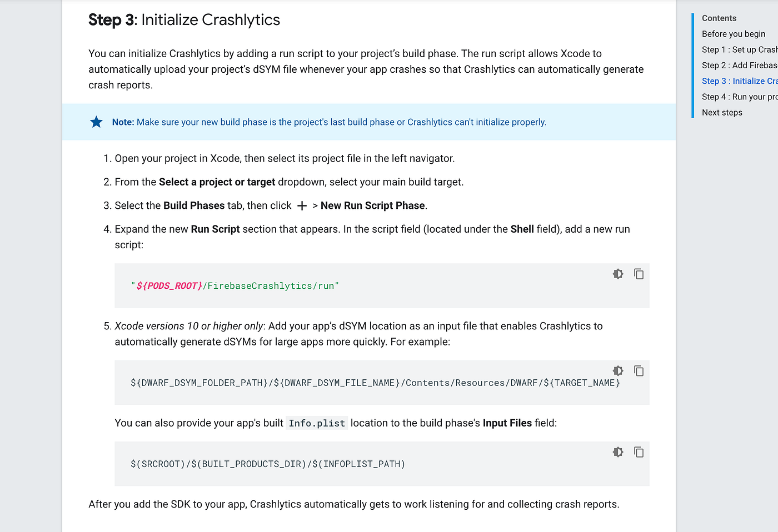This screenshot has width=778, height=532.
Task: Toggle display theme of the second code snippet
Action: 618,370
